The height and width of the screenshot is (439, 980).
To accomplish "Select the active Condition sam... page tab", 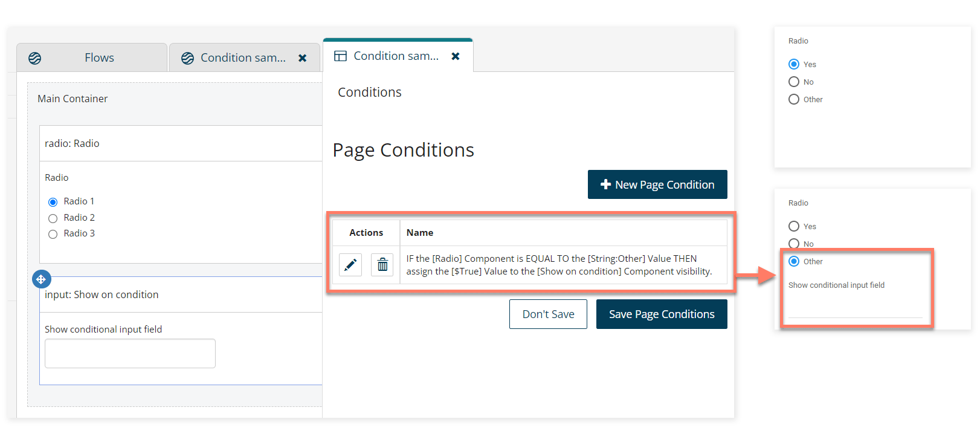I will click(396, 56).
